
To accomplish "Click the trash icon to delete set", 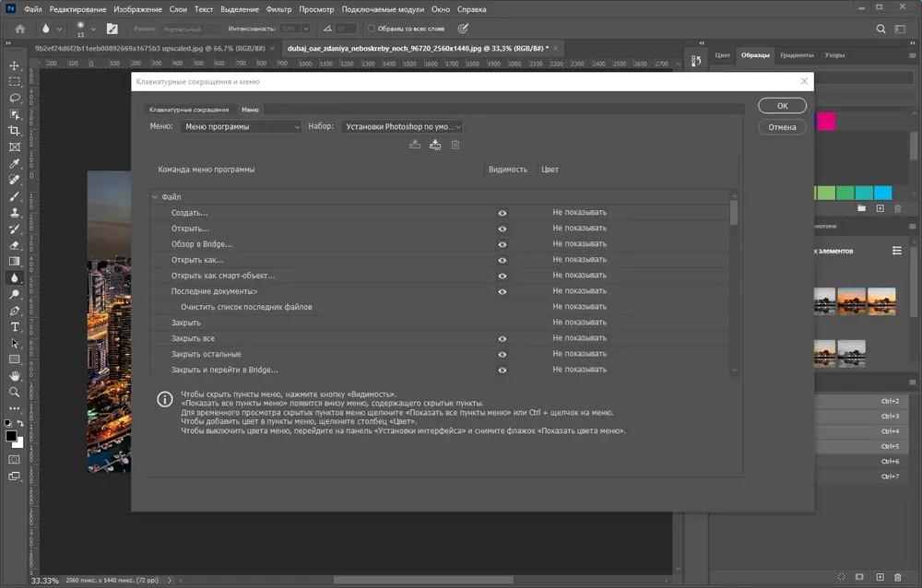I will (455, 145).
